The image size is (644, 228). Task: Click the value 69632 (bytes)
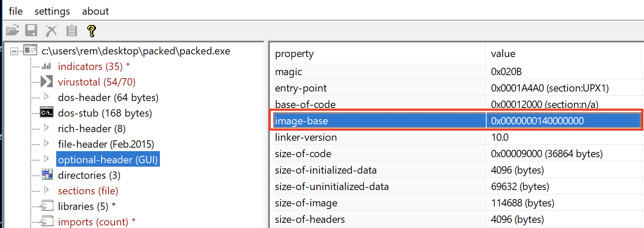tap(520, 187)
